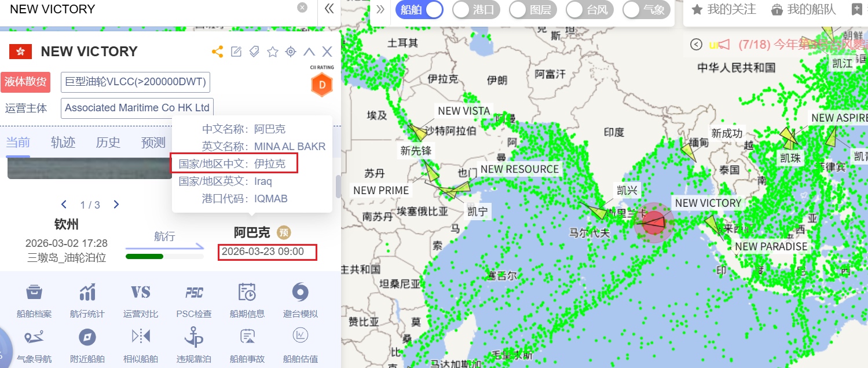Open 我的关注 my favorites link

coord(724,9)
